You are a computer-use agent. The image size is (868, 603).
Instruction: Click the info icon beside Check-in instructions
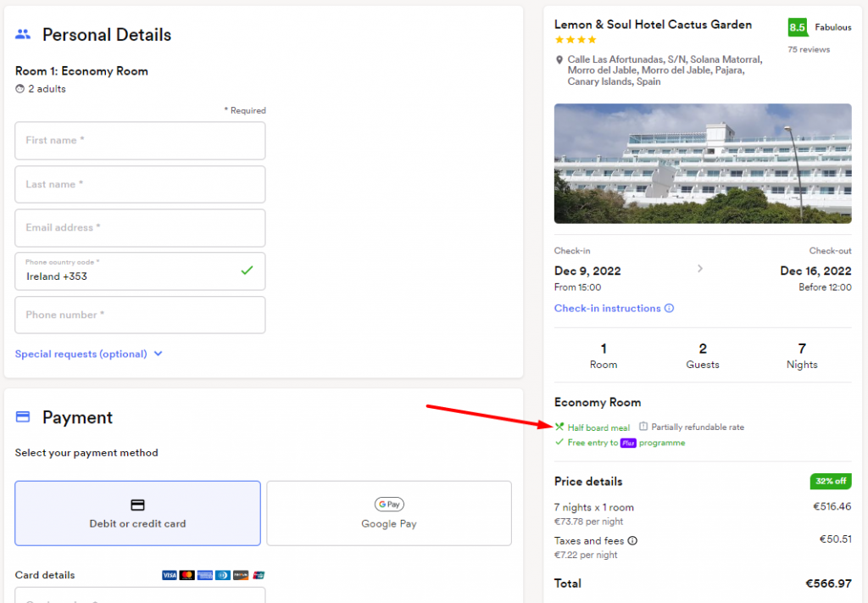click(x=670, y=308)
